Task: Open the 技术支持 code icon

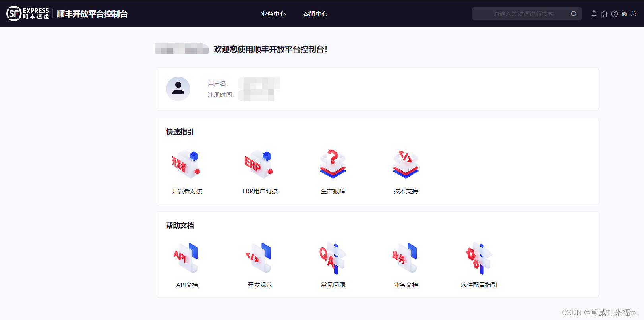Action: (x=406, y=164)
